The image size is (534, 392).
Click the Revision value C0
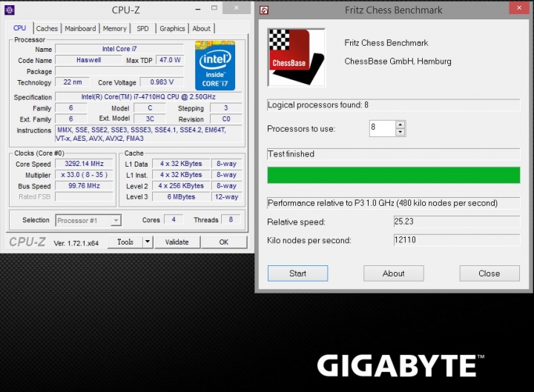[226, 119]
